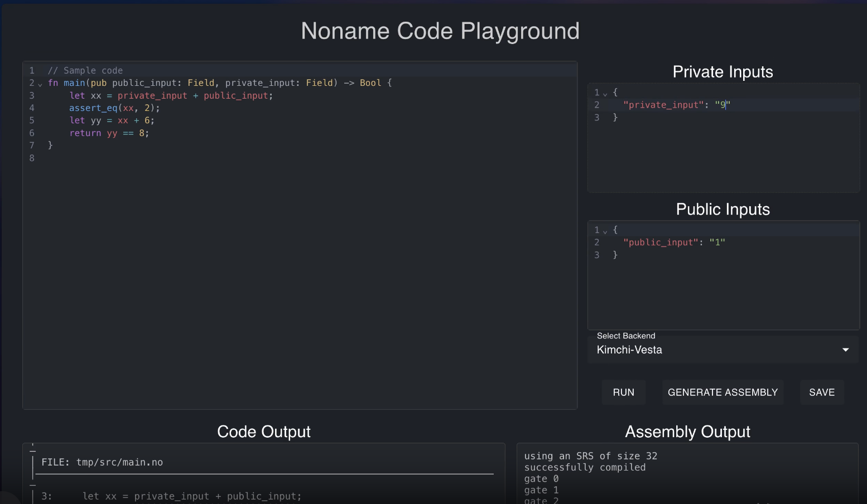867x504 pixels.
Task: Click the public_input value "1"
Action: click(x=717, y=243)
